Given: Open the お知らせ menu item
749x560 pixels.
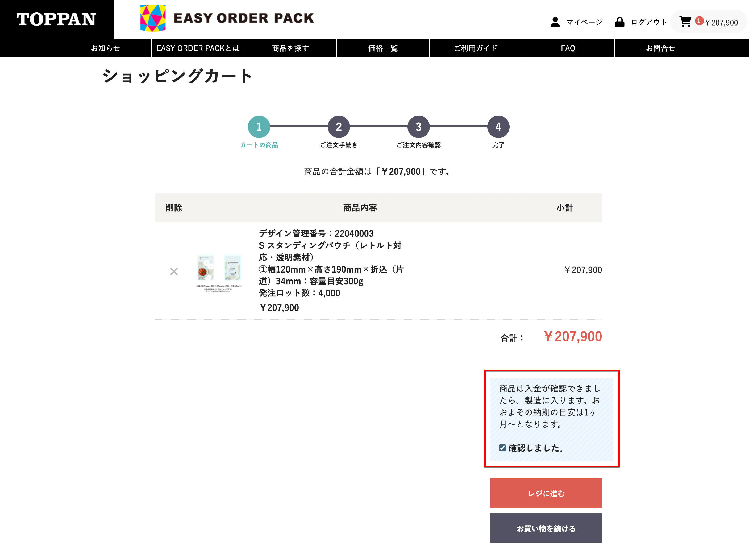Looking at the screenshot, I should (105, 48).
